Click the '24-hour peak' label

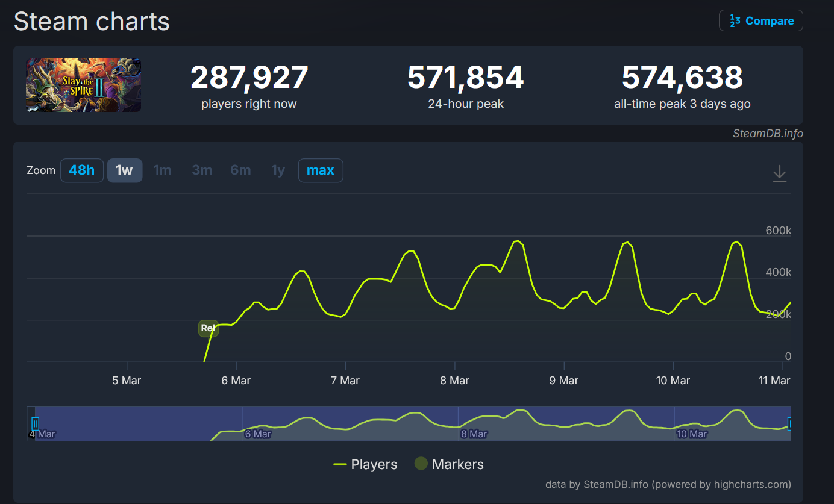466,104
